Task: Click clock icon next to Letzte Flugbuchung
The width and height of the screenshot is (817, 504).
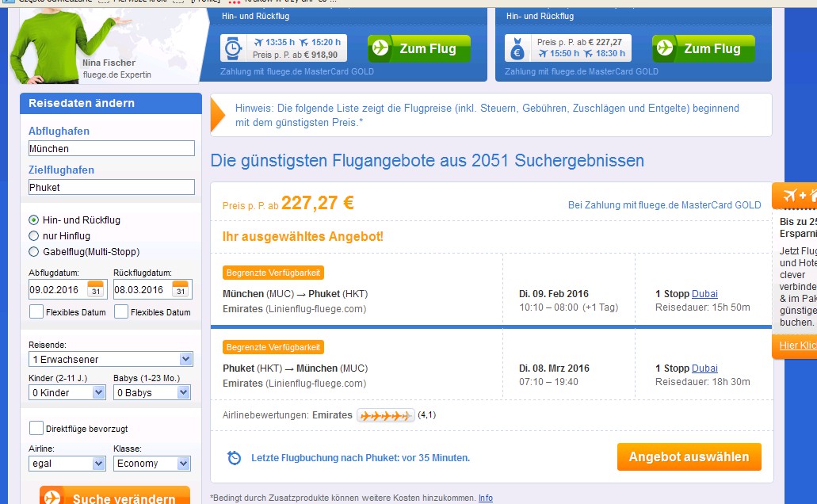Action: [234, 457]
